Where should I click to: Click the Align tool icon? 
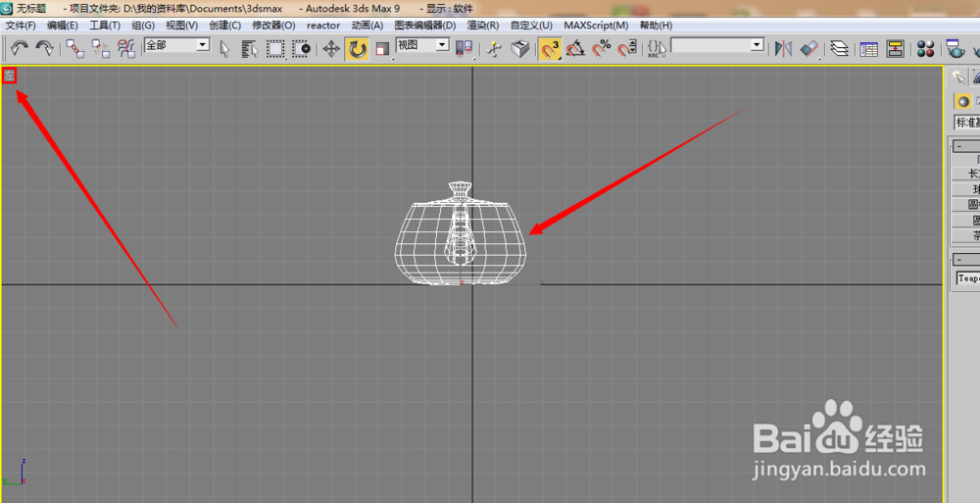click(808, 48)
